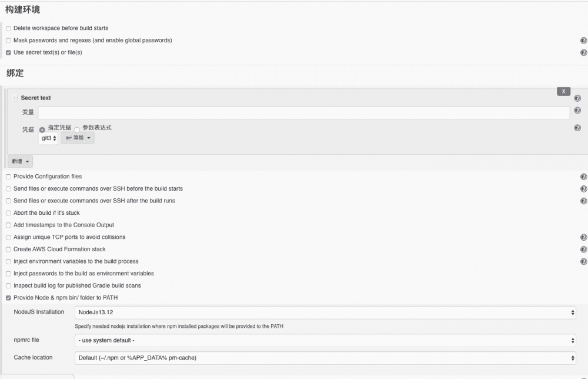The height and width of the screenshot is (379, 588).
Task: Click the 新增 add binding button
Action: 20,161
